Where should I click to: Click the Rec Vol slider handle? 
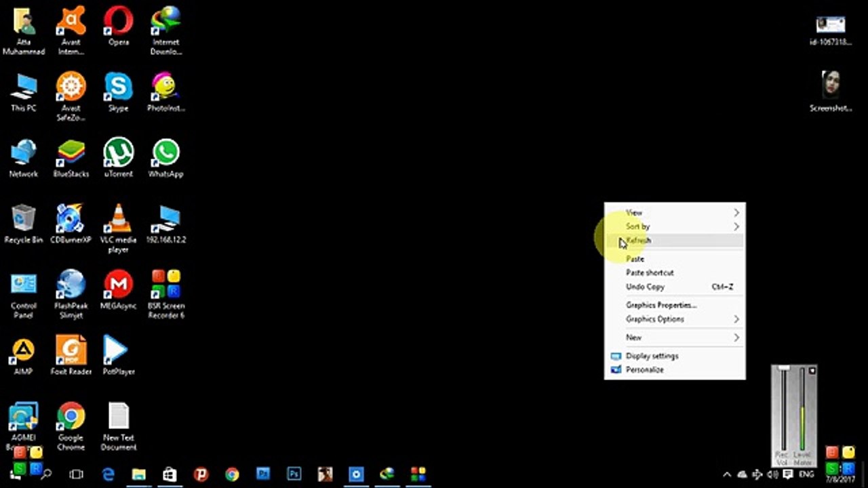click(x=784, y=368)
